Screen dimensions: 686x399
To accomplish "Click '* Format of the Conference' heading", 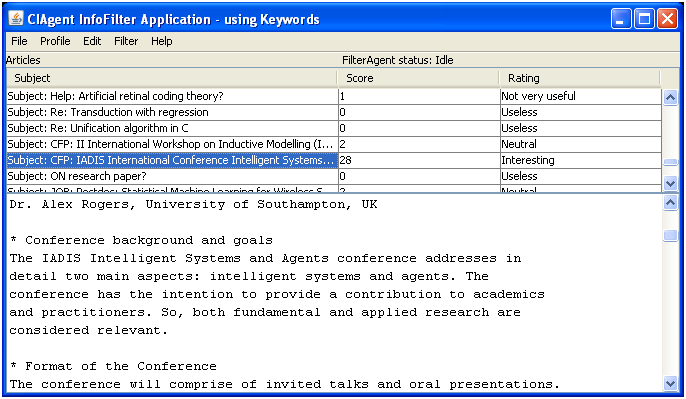I will [113, 366].
